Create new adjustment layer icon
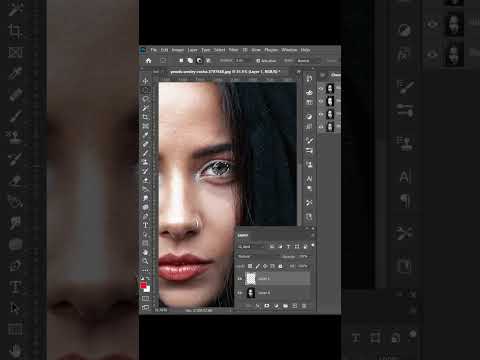Viewport: 480px width, 360px height. [x=276, y=306]
